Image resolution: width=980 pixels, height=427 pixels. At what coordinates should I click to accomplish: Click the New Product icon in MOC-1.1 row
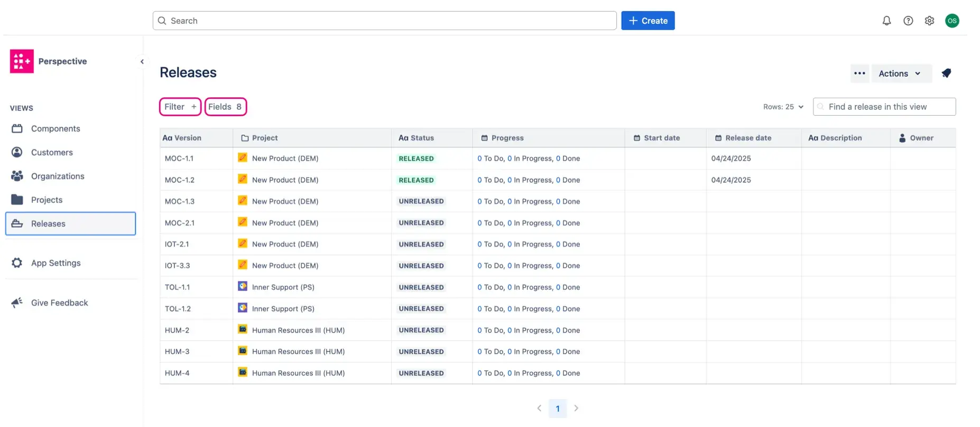tap(243, 157)
